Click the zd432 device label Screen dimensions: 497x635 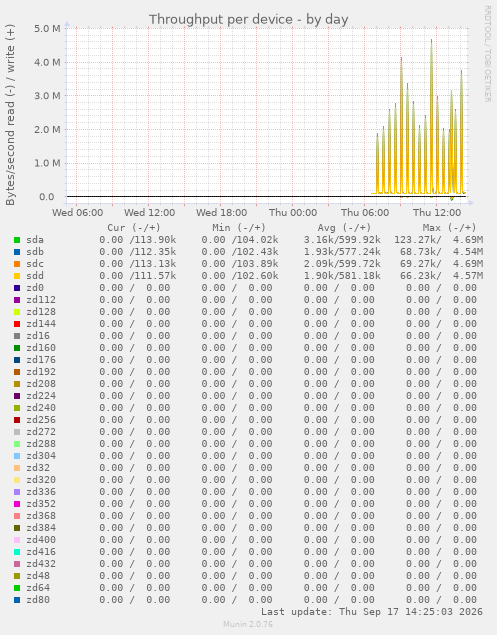[41, 564]
